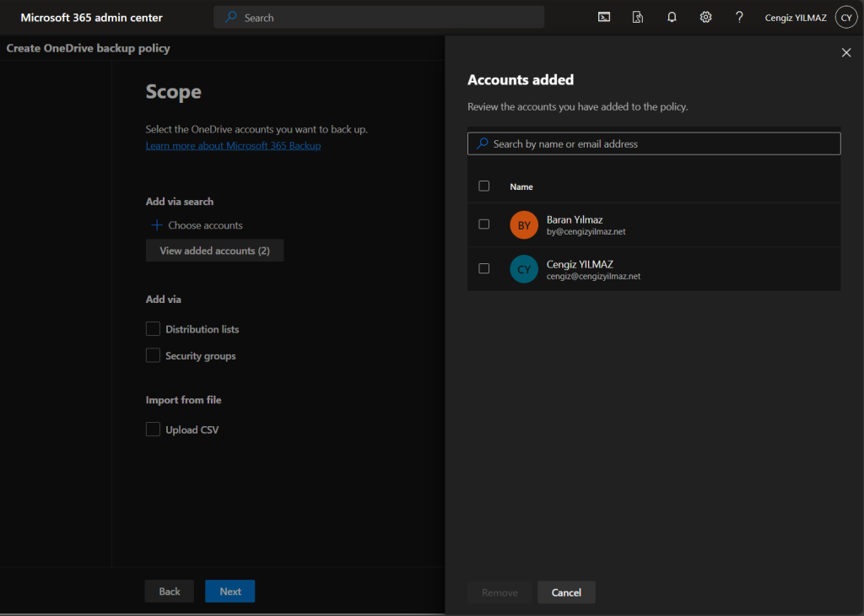This screenshot has height=616, width=864.
Task: Check the Upload CSV option
Action: [153, 430]
